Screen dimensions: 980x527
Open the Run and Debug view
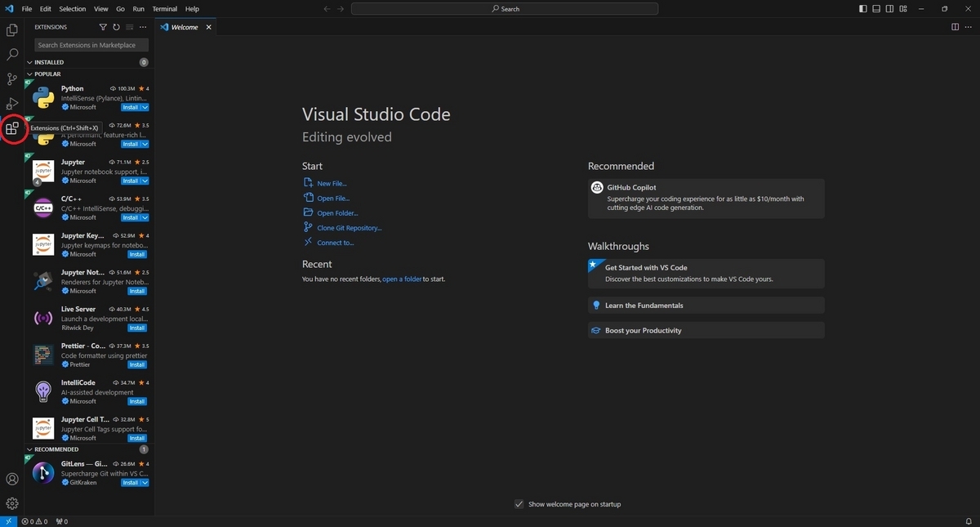coord(12,104)
